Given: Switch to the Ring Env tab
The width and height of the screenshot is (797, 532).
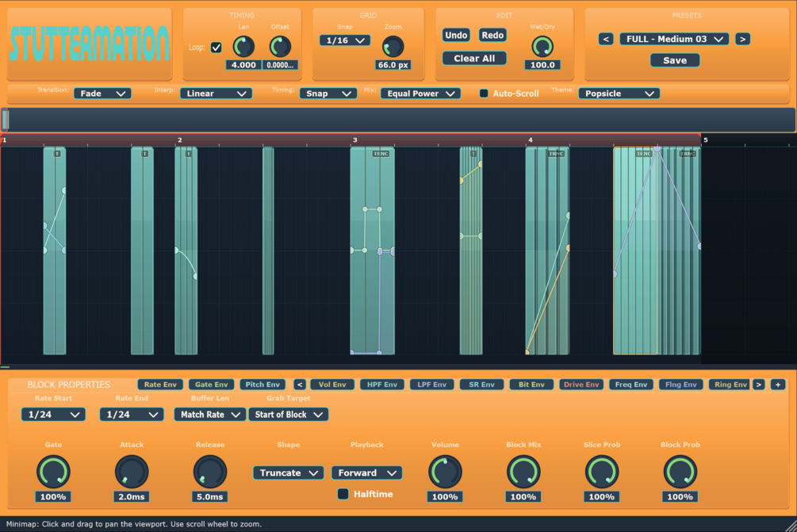Looking at the screenshot, I should click(x=730, y=385).
